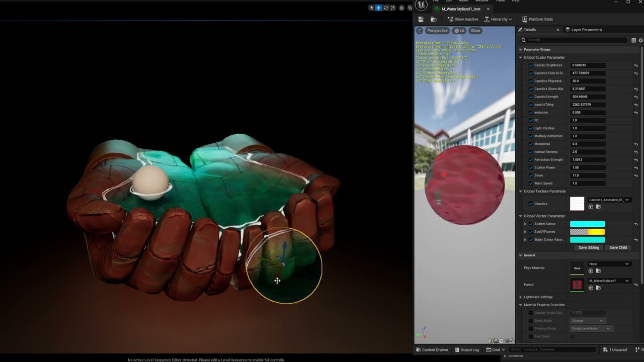Screen dimensions: 644x362
Task: Open the Hierarchy dropdown menu
Action: pyautogui.click(x=498, y=19)
